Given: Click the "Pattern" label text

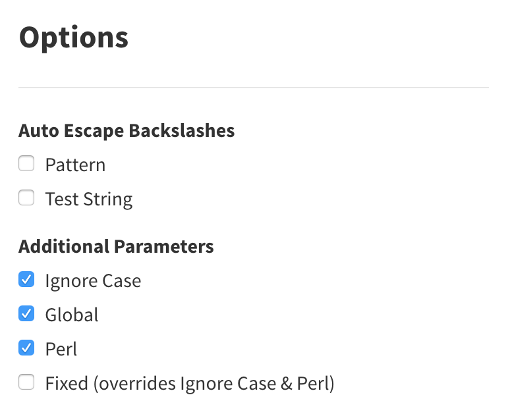Looking at the screenshot, I should 75,165.
